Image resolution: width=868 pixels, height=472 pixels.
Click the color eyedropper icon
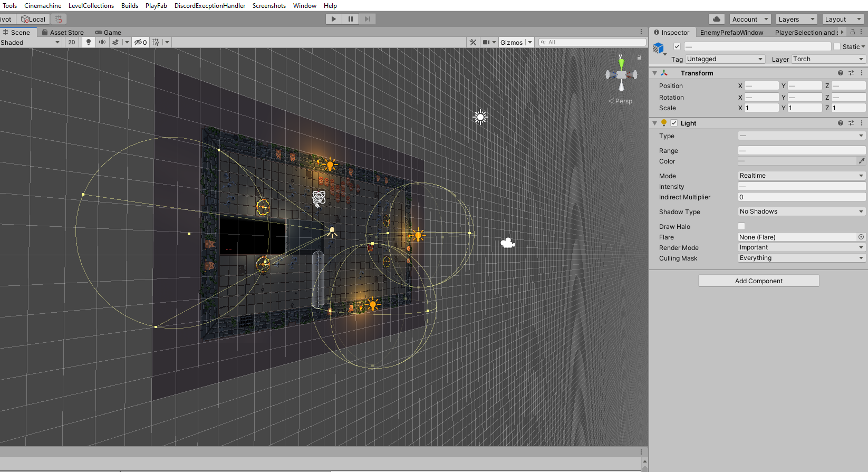tap(862, 161)
